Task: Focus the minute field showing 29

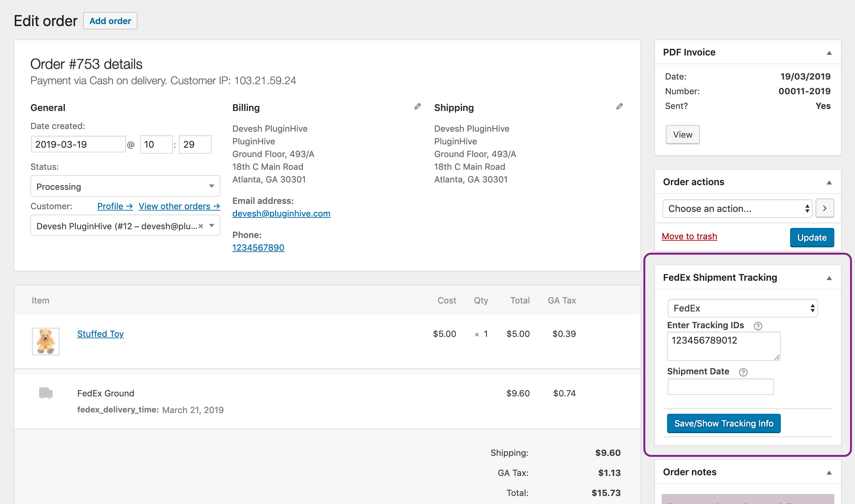Action: tap(195, 144)
